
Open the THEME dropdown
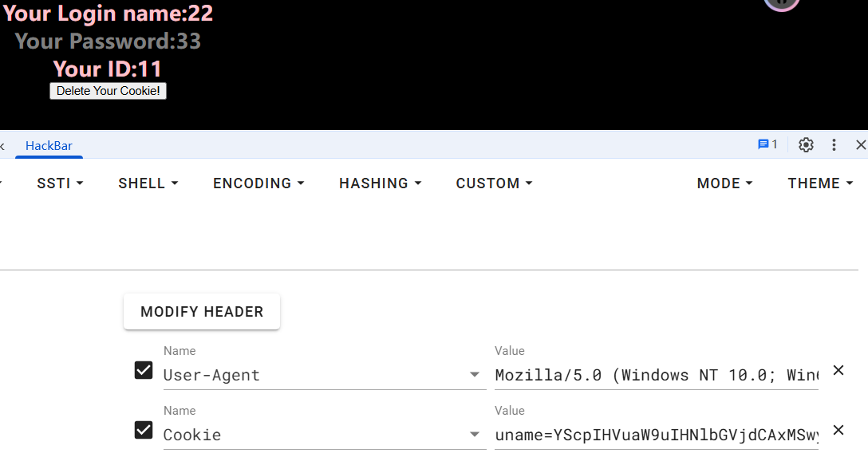(x=820, y=183)
